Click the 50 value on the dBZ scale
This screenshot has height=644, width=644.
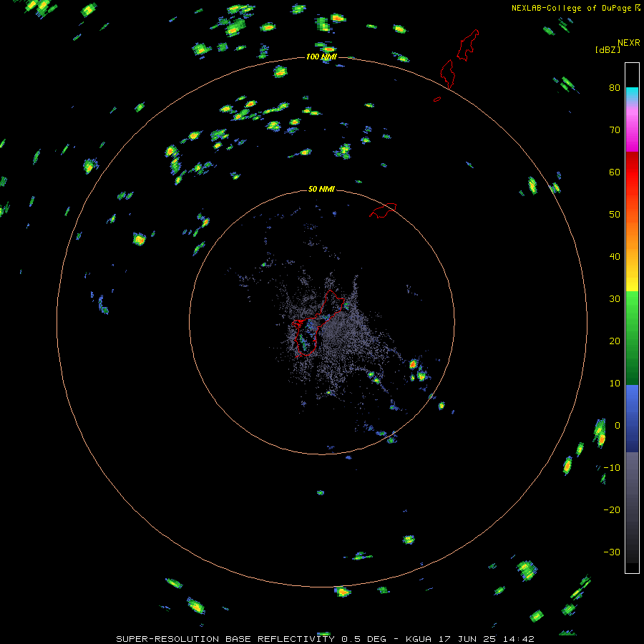[615, 215]
